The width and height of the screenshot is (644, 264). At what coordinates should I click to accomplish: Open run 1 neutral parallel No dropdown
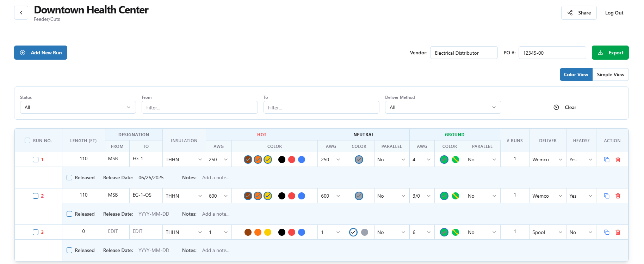(391, 160)
